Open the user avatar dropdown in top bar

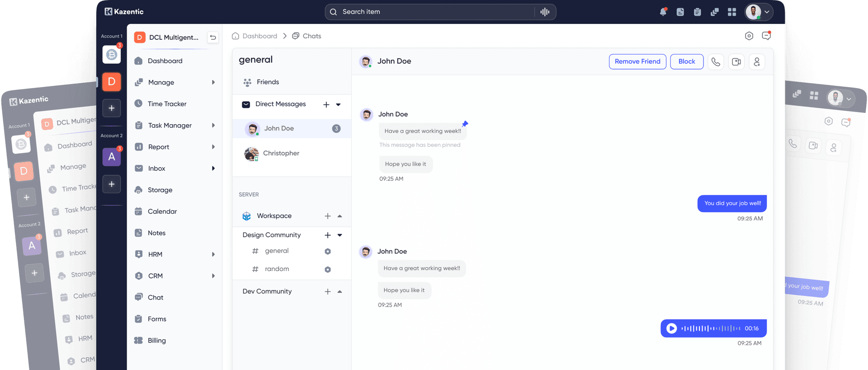[x=759, y=12]
